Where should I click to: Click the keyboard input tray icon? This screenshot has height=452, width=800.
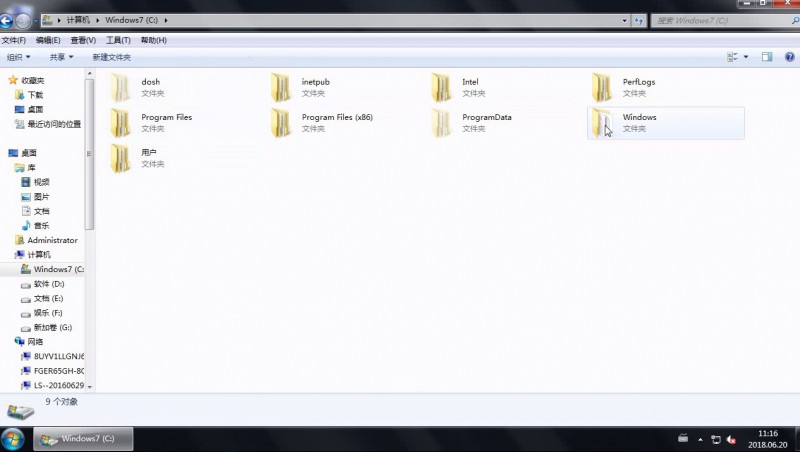pyautogui.click(x=683, y=438)
